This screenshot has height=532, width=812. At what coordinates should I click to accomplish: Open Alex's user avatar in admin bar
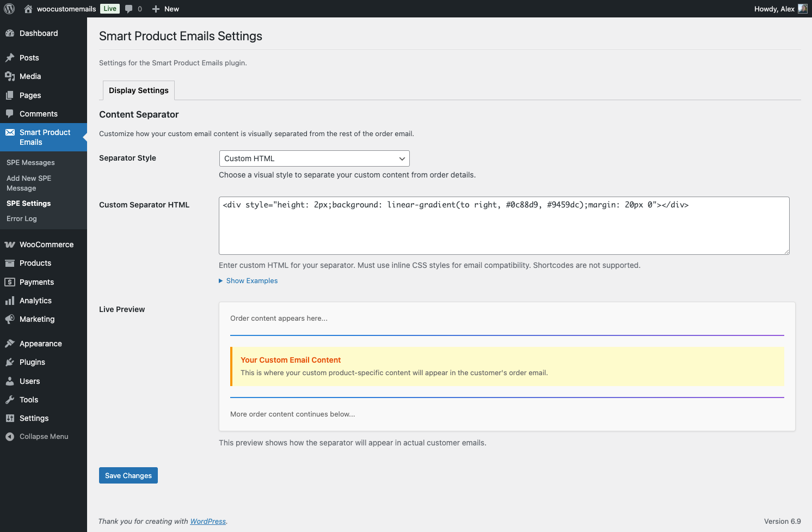(802, 9)
